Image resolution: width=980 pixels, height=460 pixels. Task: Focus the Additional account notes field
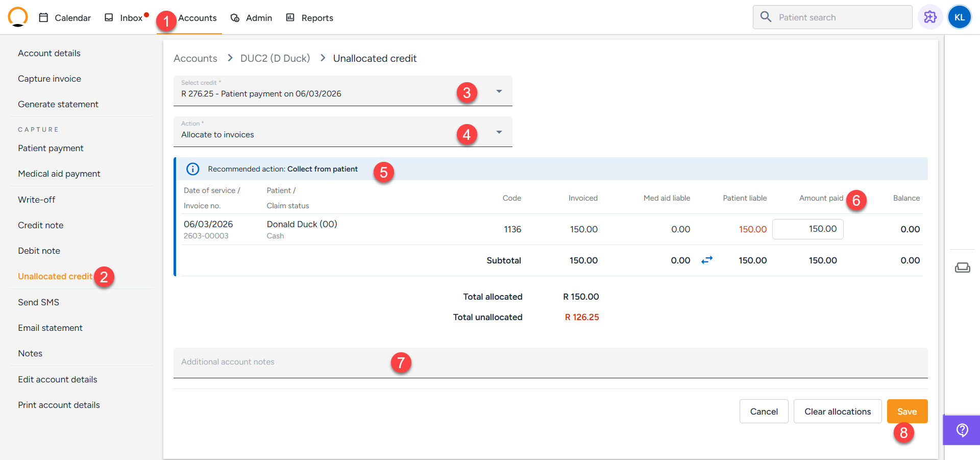(x=550, y=362)
